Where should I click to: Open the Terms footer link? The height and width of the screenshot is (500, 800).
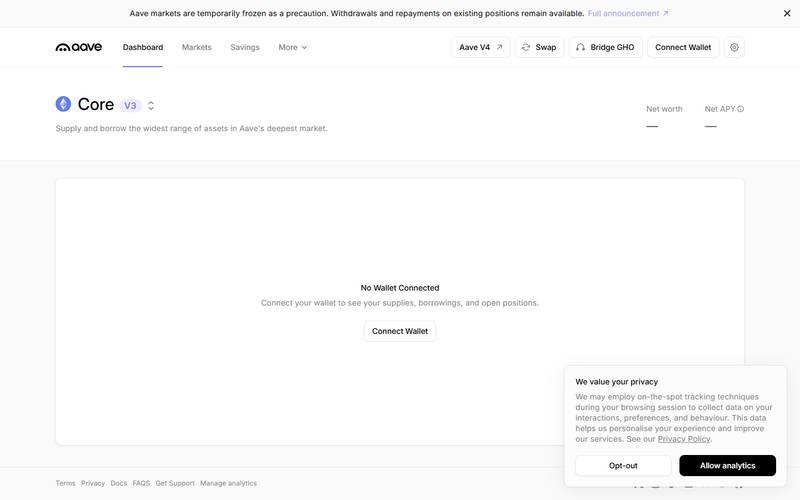pos(65,483)
